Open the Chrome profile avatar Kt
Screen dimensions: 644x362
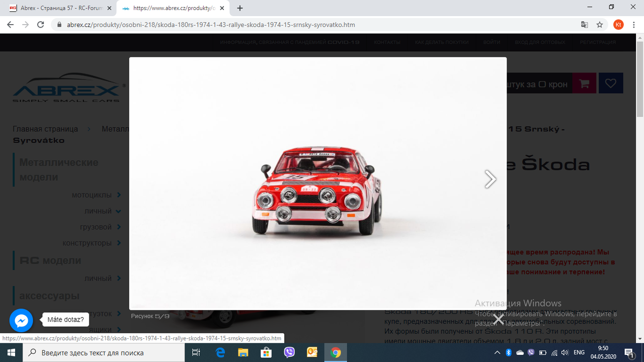pyautogui.click(x=618, y=24)
